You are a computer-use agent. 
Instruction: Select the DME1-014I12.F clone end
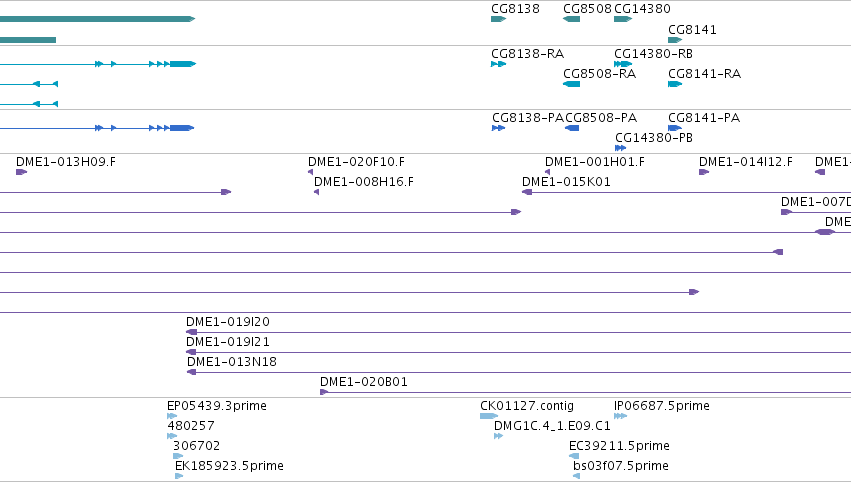[x=704, y=172]
